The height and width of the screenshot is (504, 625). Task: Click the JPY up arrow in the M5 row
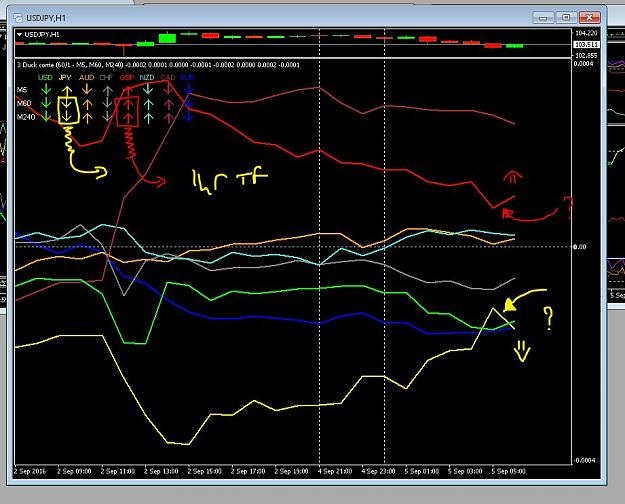pos(67,91)
